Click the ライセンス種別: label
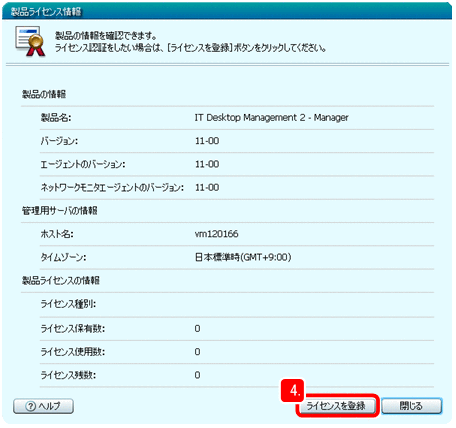This screenshot has height=428, width=456. click(x=68, y=304)
